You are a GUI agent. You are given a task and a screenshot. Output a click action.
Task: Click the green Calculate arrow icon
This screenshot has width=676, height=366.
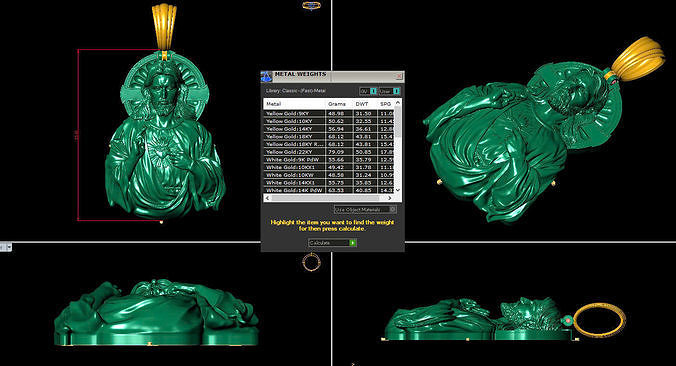pos(353,243)
